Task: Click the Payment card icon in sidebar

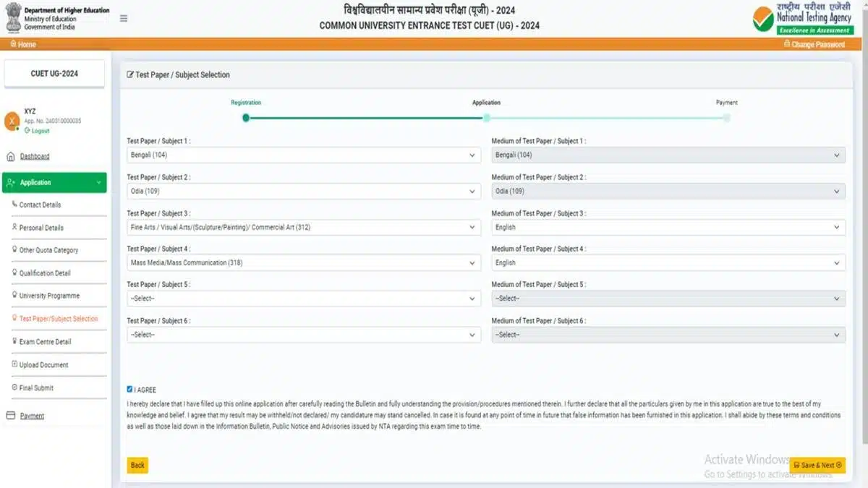Action: 11,416
